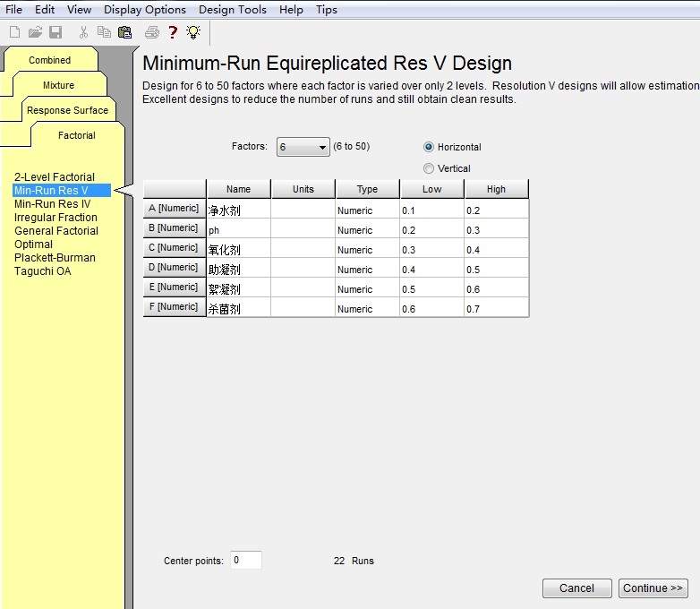This screenshot has width=700, height=609.
Task: Open the Tips menu
Action: (327, 9)
